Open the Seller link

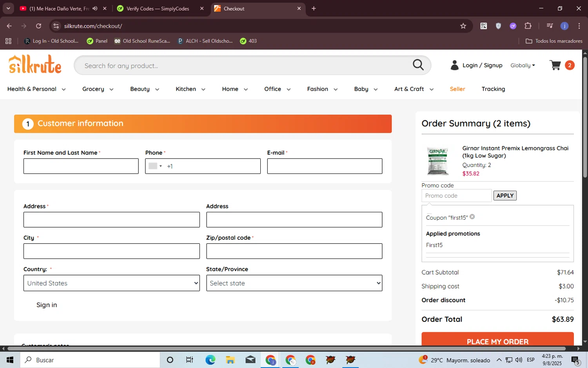coord(457,89)
